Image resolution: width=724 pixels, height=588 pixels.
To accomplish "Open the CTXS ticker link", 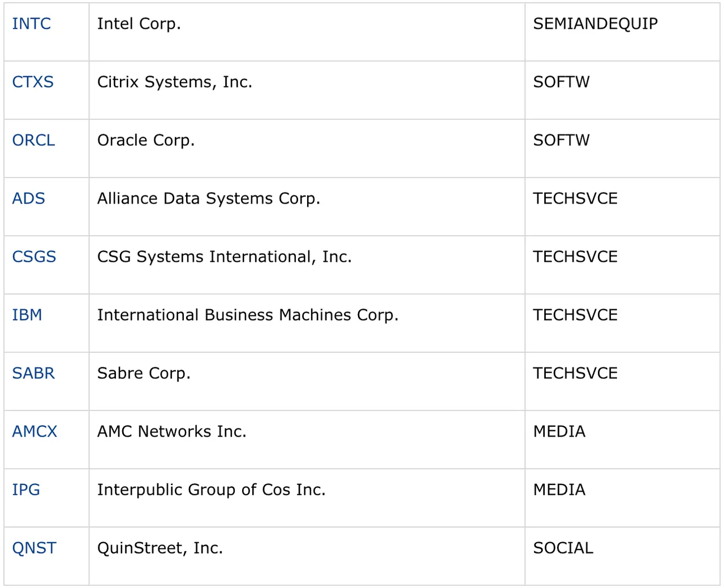I will coord(33,82).
